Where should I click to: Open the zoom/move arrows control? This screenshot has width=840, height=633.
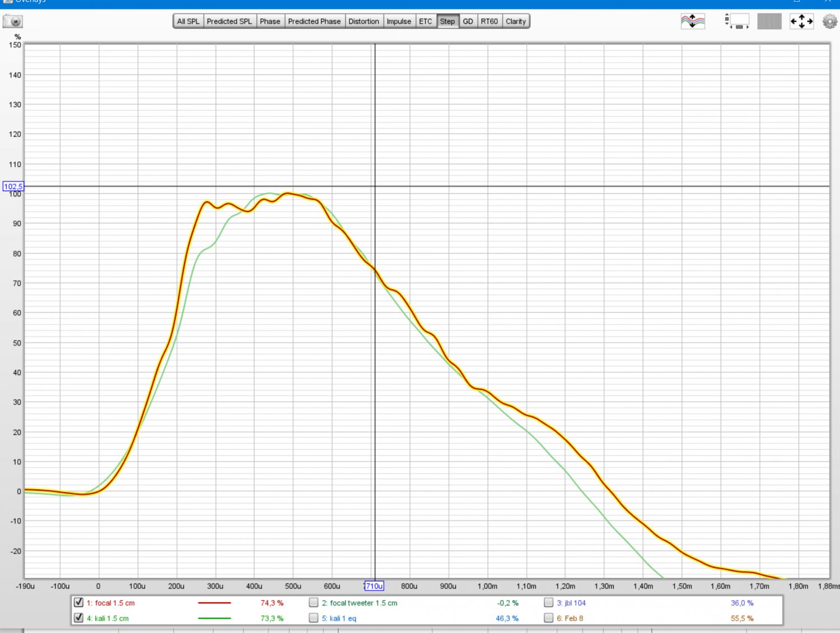tap(801, 21)
